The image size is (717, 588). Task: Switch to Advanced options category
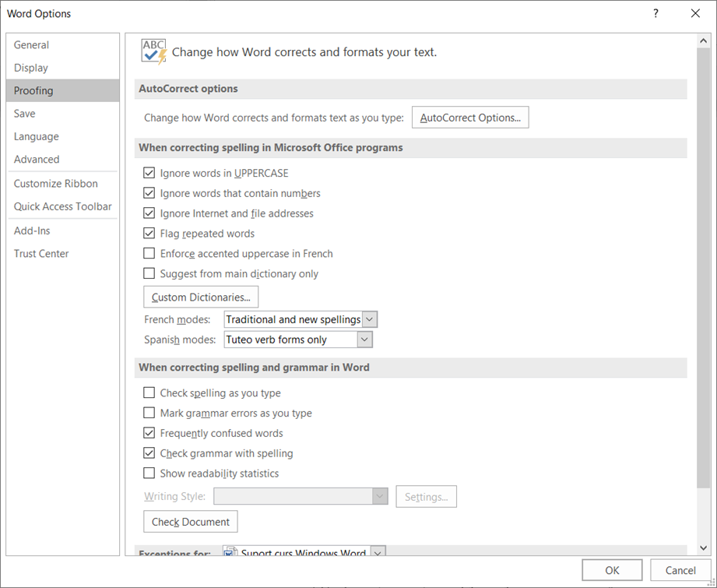tap(37, 159)
